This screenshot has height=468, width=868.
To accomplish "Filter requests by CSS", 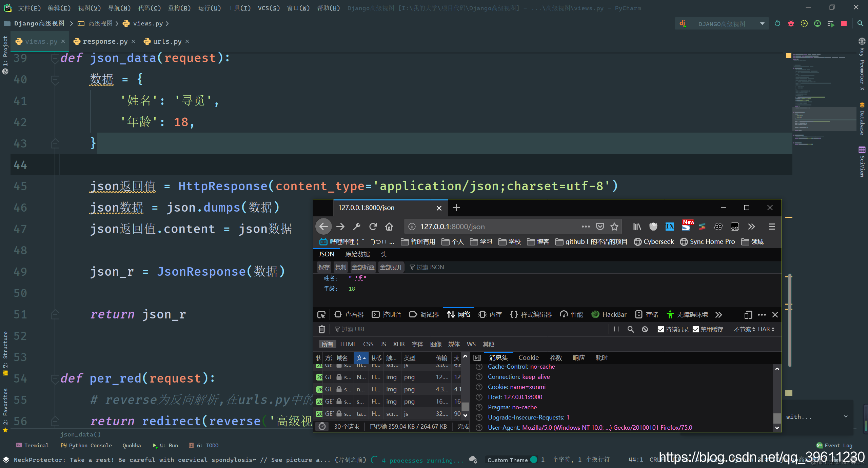I will tap(368, 344).
